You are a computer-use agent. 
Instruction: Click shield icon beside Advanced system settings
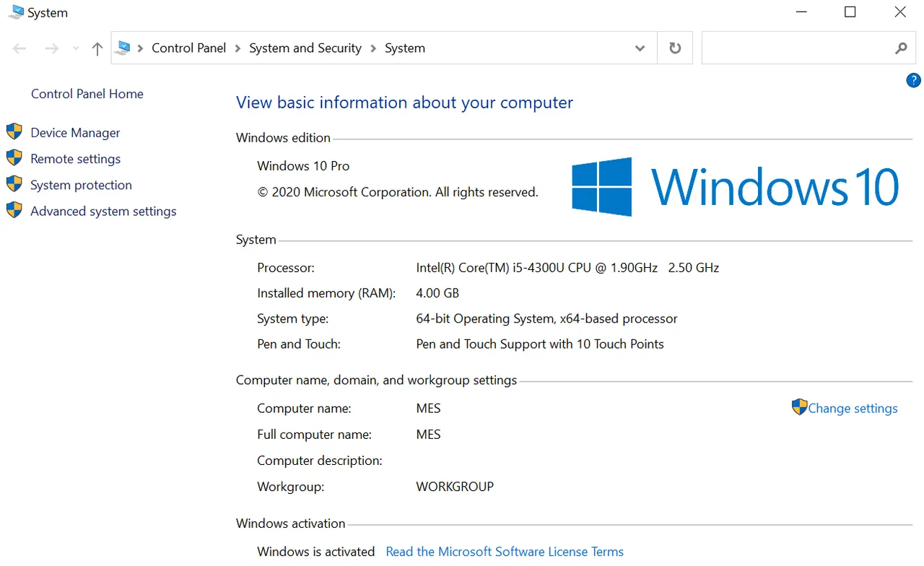pos(14,210)
